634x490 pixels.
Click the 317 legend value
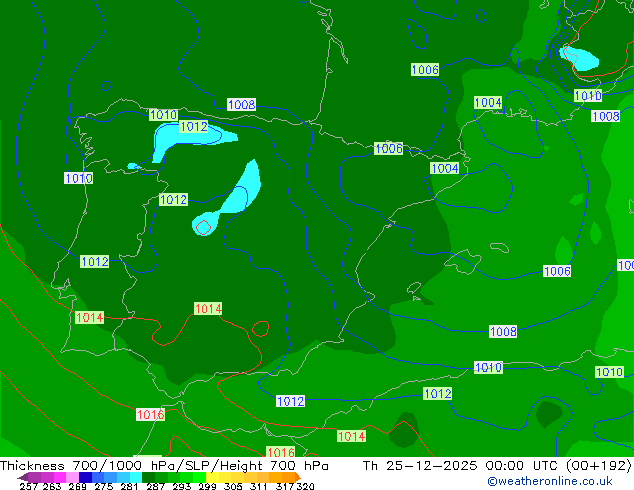pos(285,486)
